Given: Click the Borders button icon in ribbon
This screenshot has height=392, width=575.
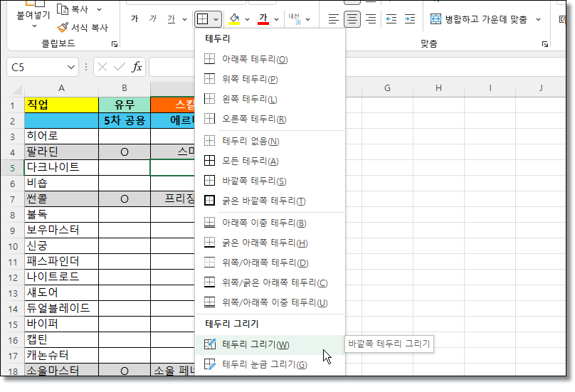Looking at the screenshot, I should (x=202, y=19).
